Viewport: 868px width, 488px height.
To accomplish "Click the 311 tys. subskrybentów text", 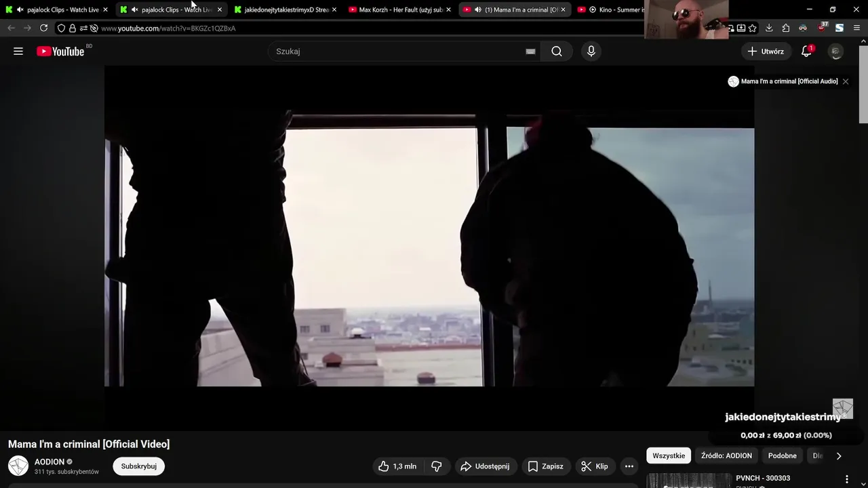I will pyautogui.click(x=66, y=472).
